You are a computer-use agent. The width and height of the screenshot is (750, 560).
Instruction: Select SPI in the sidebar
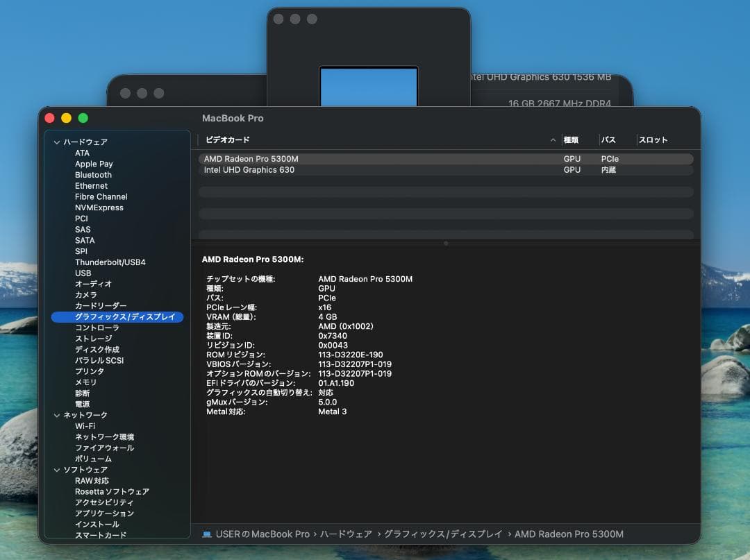pos(81,251)
